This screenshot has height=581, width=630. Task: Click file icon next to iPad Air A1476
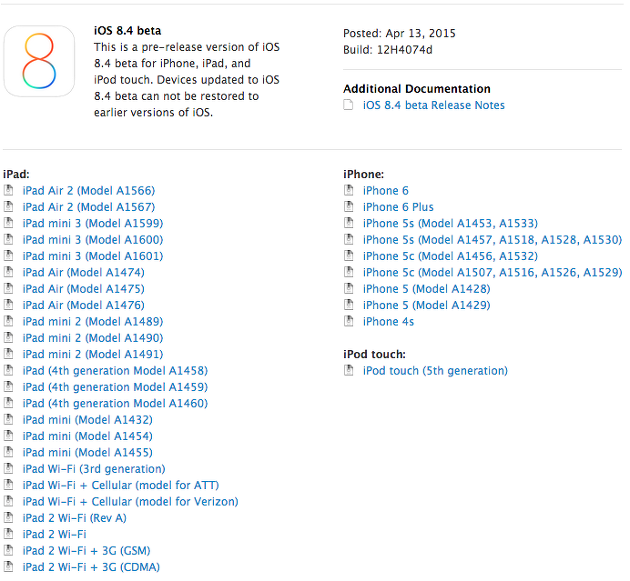(8, 305)
